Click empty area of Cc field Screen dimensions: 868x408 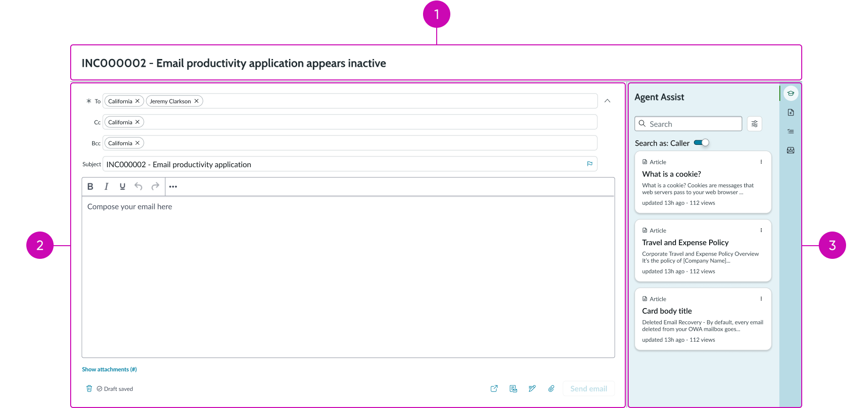[370, 122]
